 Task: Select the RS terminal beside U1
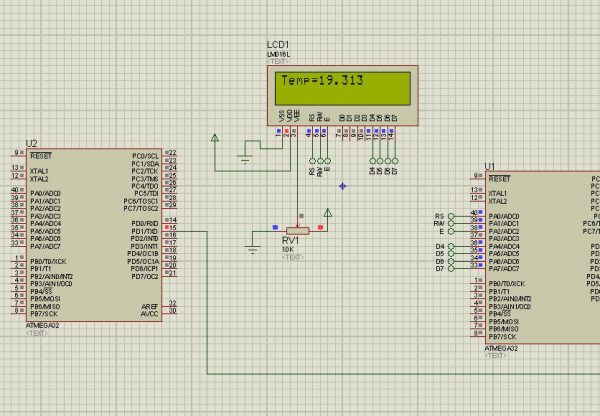click(x=451, y=216)
